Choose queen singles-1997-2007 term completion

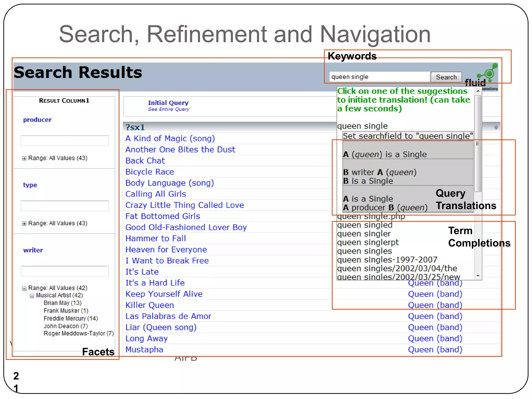click(x=387, y=260)
